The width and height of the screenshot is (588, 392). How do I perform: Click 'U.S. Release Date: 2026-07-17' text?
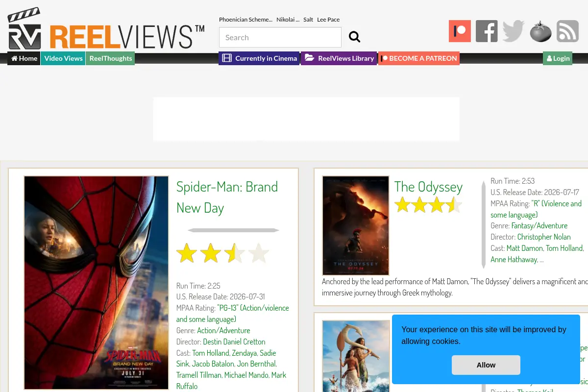[x=535, y=192]
